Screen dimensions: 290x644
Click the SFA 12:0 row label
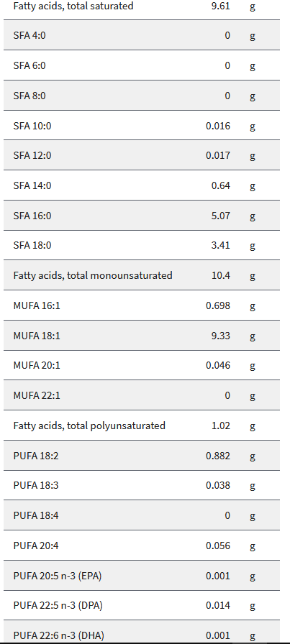(x=32, y=156)
